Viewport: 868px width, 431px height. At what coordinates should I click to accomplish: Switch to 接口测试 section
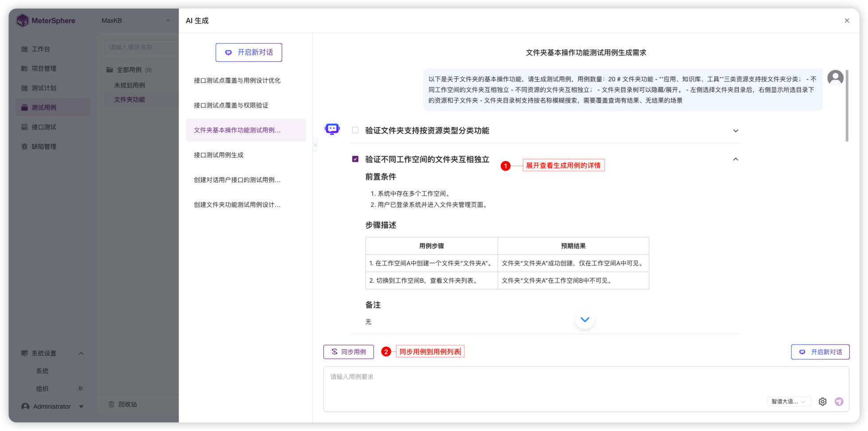coord(42,127)
